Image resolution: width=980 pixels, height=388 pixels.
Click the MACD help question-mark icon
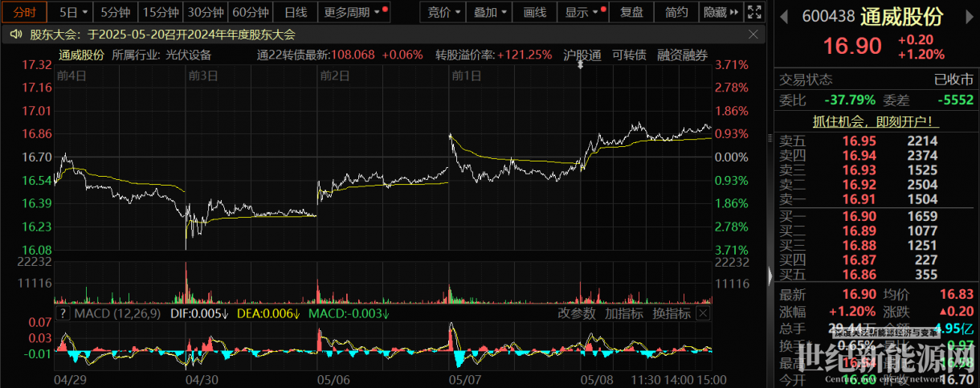coord(62,313)
